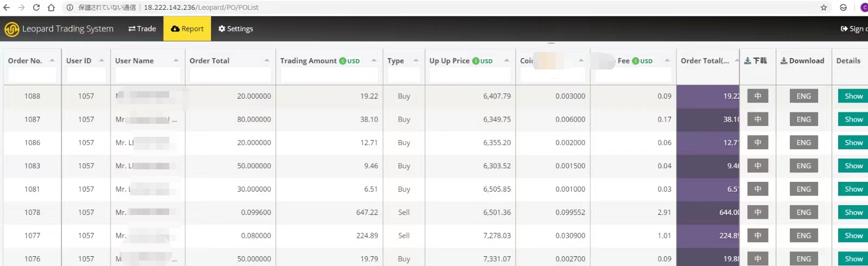Bookmark this page with star icon
This screenshot has height=266, width=868.
(824, 8)
